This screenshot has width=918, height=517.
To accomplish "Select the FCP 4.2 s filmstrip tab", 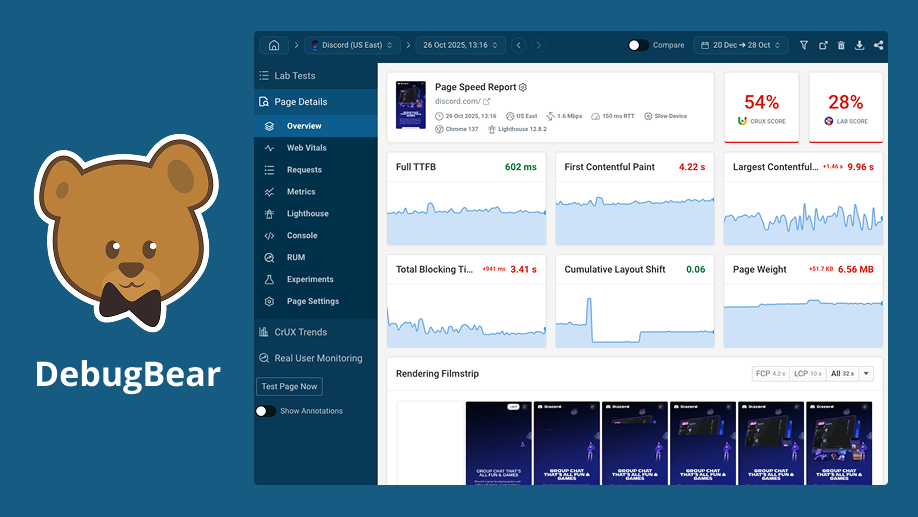I will [x=770, y=374].
